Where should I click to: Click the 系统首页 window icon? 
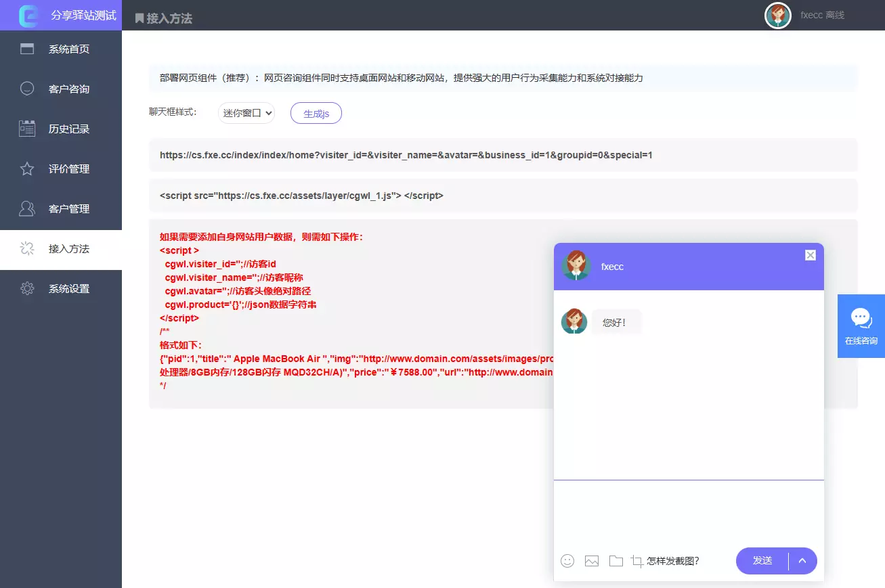27,49
